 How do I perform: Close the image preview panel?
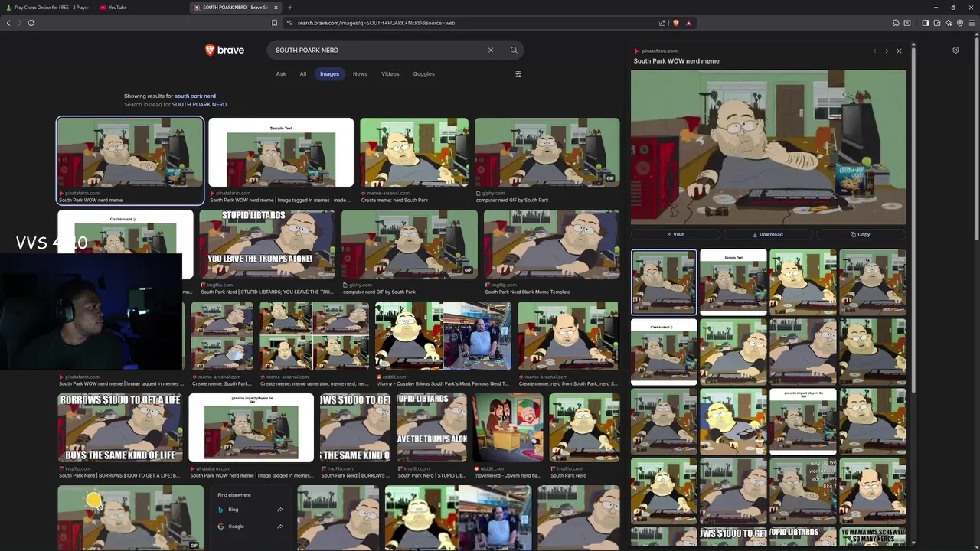(x=899, y=51)
